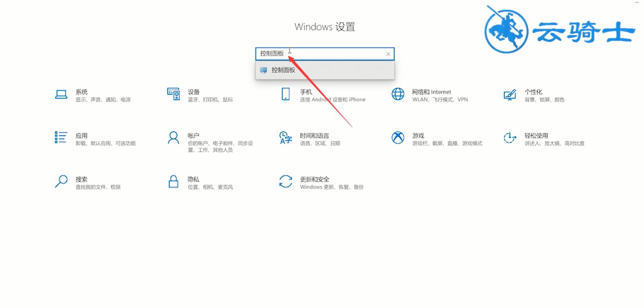Click the 讲述人、放大镜、高对比度 description
Image resolution: width=644 pixels, height=308 pixels.
(x=554, y=143)
